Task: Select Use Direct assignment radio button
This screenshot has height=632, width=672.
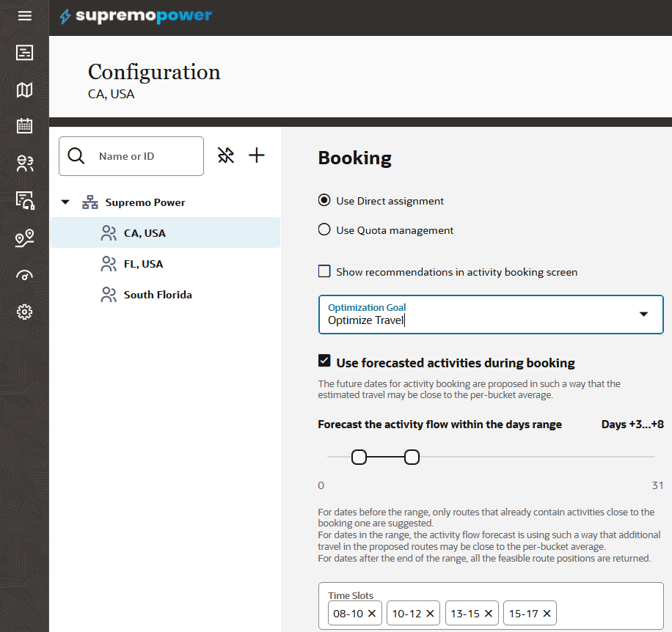Action: pos(324,200)
